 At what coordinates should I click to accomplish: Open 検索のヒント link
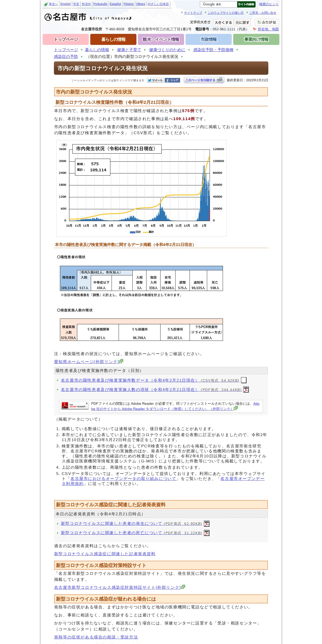tap(269, 4)
